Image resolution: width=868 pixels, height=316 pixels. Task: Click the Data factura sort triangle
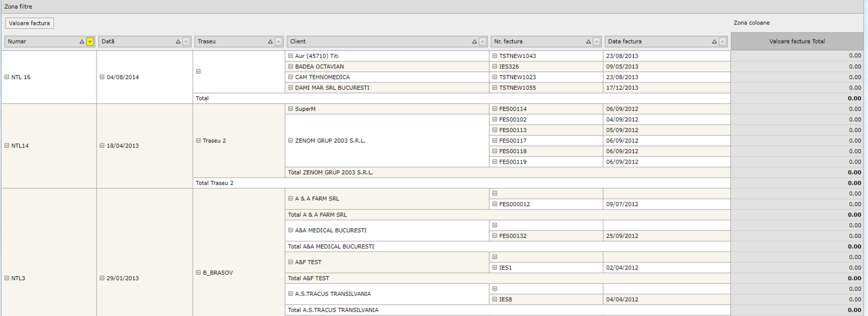tap(714, 42)
